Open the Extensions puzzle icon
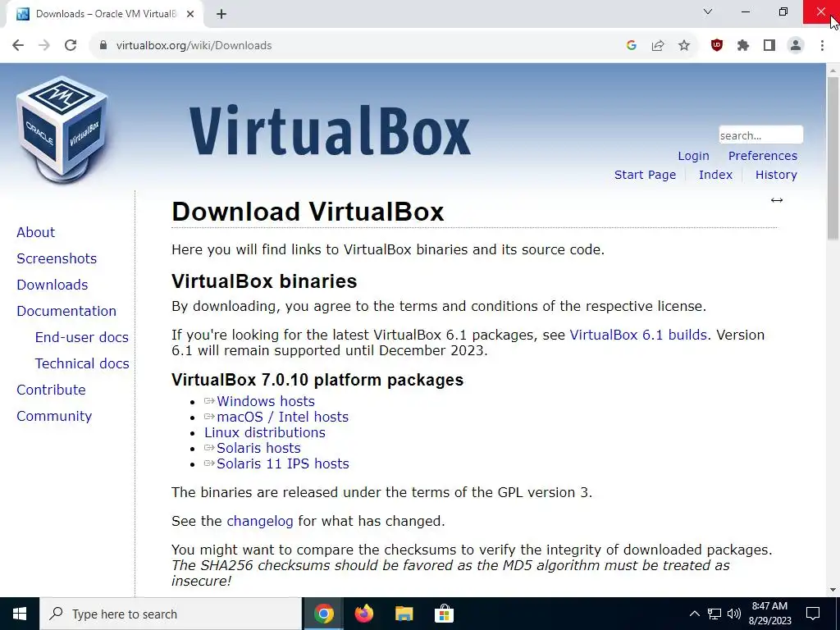This screenshot has height=630, width=840. [x=743, y=46]
